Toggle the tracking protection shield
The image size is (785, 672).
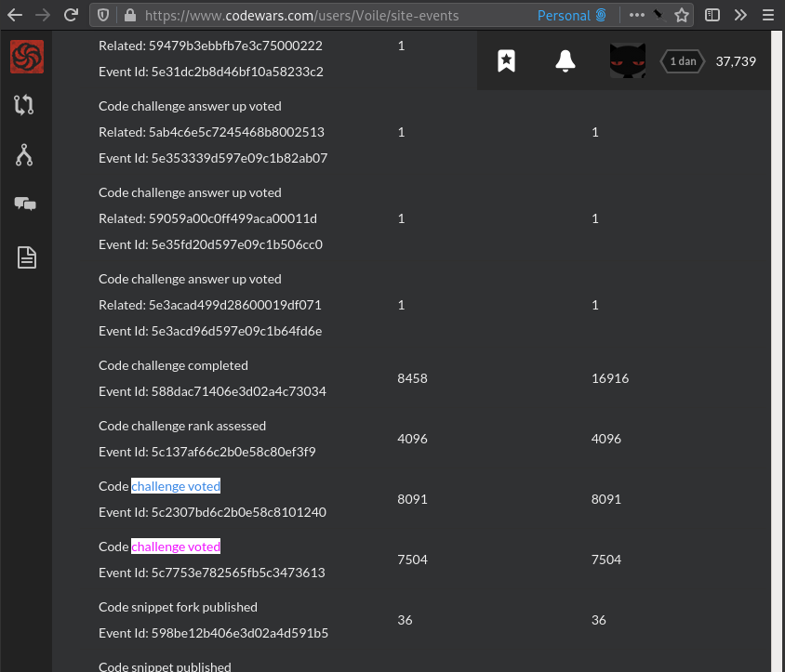(x=103, y=15)
